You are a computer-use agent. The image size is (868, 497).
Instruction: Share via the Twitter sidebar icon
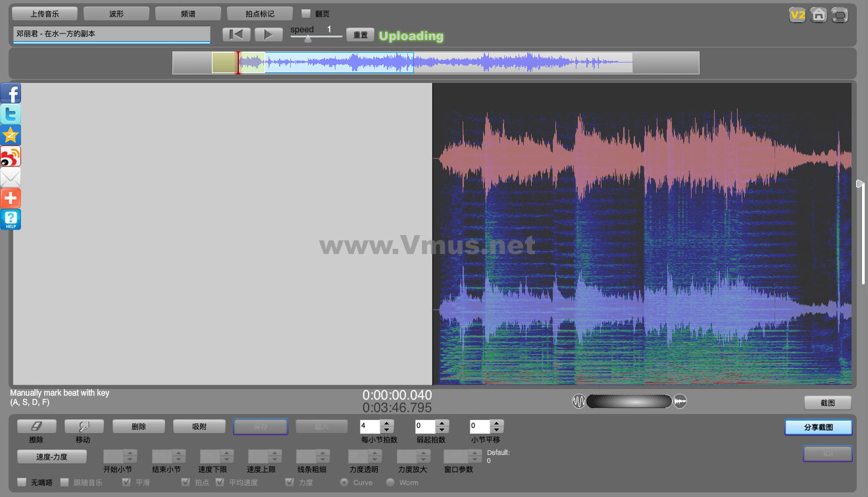click(x=11, y=115)
